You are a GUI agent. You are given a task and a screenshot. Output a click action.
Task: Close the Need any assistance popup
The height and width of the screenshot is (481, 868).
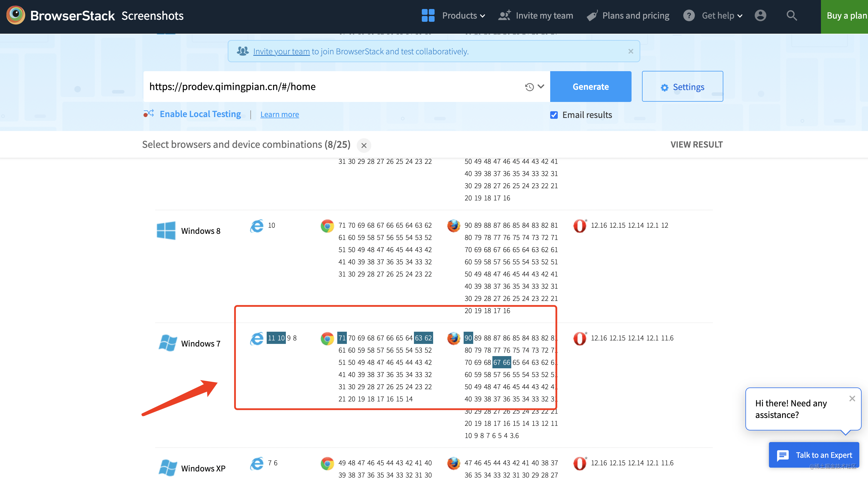[x=852, y=399]
